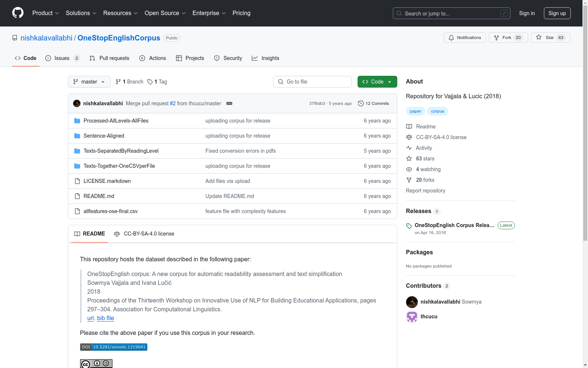The width and height of the screenshot is (588, 368).
Task: Click the bell icon in Notifications
Action: [x=451, y=38]
